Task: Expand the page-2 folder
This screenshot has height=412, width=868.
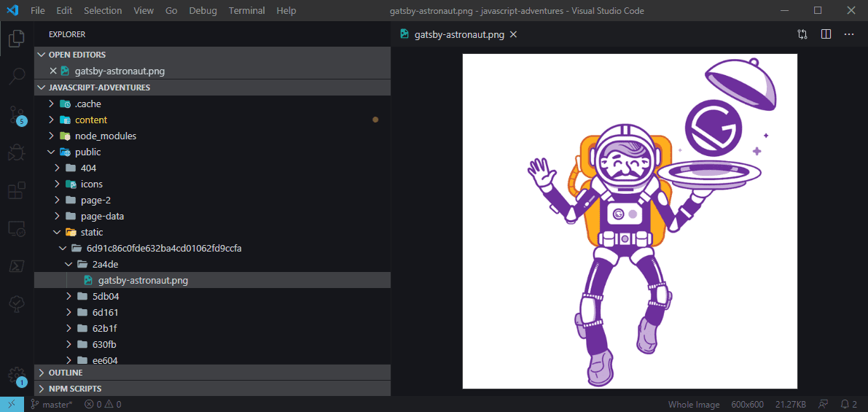Action: coord(213,200)
